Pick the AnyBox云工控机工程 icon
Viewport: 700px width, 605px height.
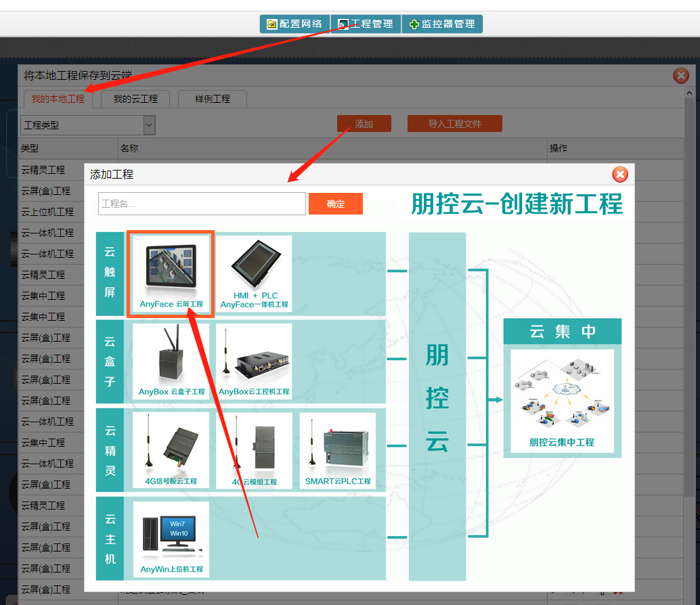coord(254,361)
